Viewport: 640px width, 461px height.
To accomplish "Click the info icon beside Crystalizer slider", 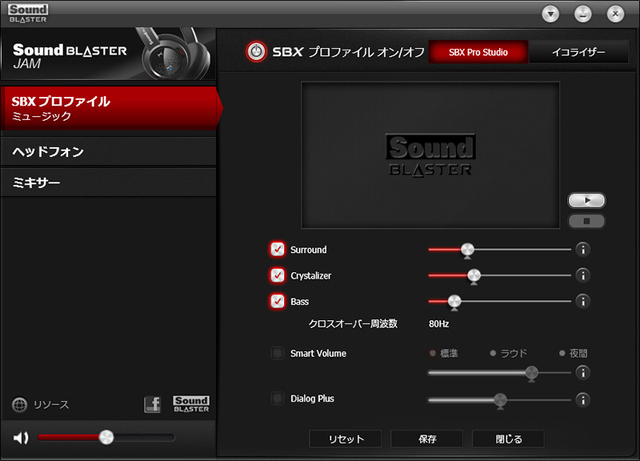I will pyautogui.click(x=582, y=275).
